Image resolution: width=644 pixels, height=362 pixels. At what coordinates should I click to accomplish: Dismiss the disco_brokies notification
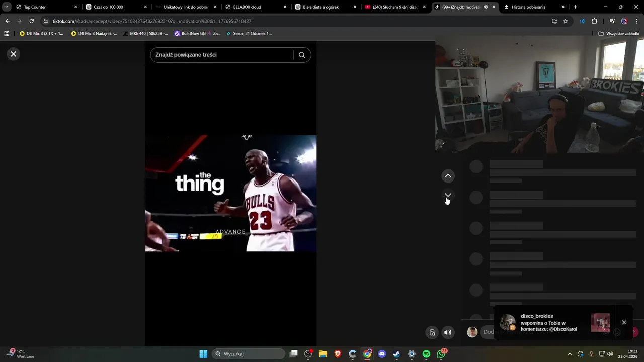[x=624, y=322]
